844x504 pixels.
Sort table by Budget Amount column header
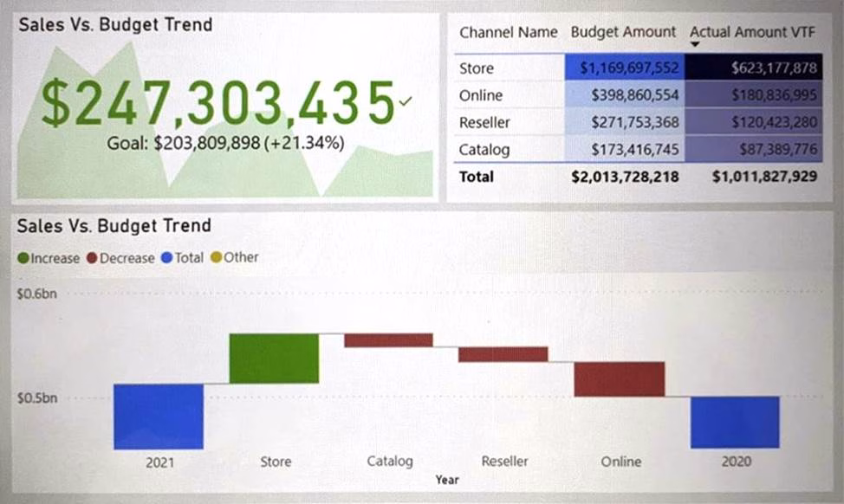coord(623,32)
